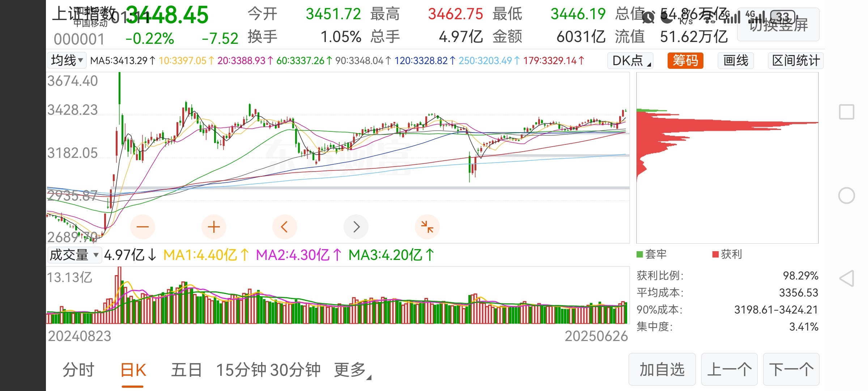Image resolution: width=868 pixels, height=391 pixels.
Task: Click volume MA2:4.30亿 label
Action: point(299,255)
